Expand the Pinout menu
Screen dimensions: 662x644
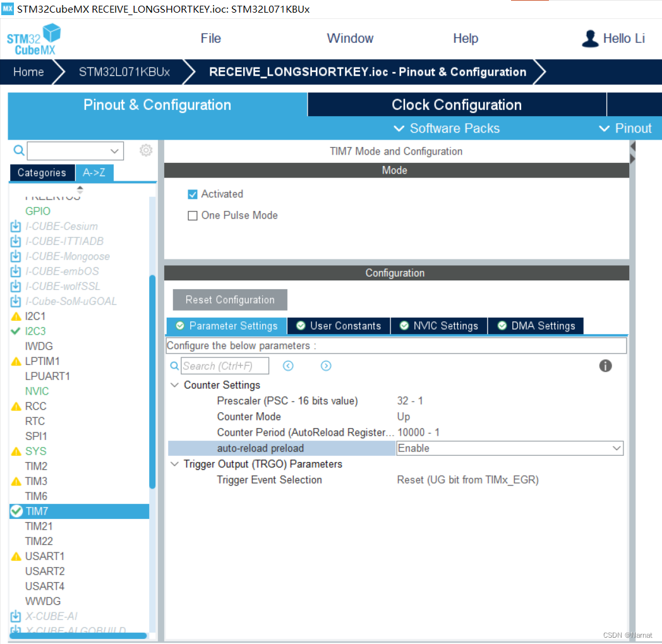[x=626, y=128]
